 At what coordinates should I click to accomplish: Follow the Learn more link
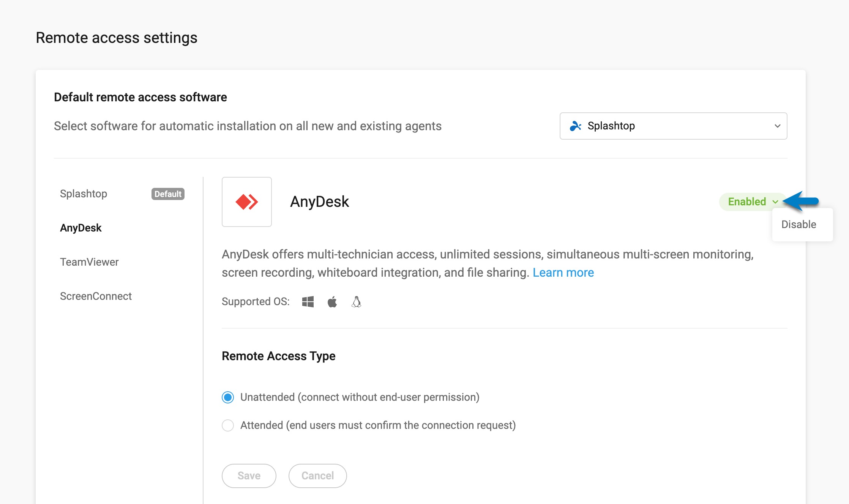coord(563,272)
